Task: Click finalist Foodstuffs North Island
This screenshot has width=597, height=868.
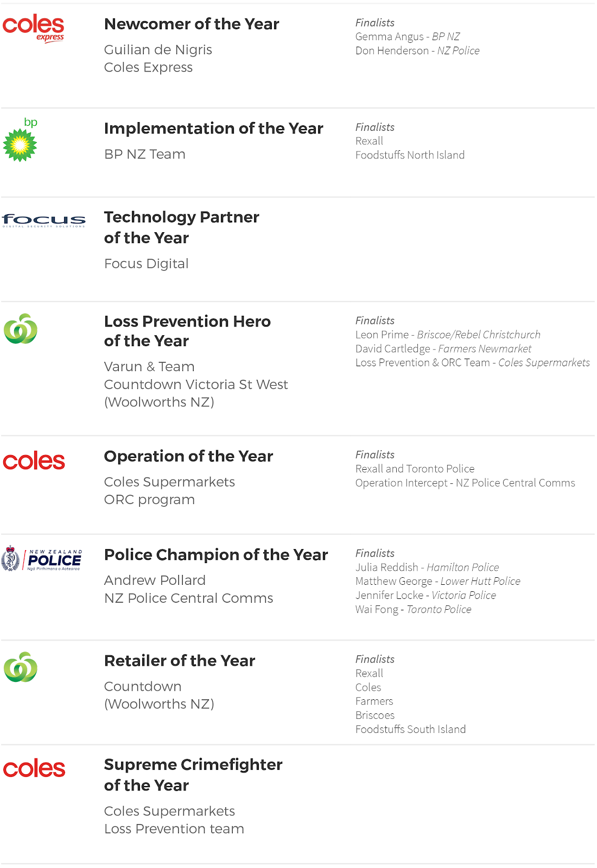Action: [410, 155]
